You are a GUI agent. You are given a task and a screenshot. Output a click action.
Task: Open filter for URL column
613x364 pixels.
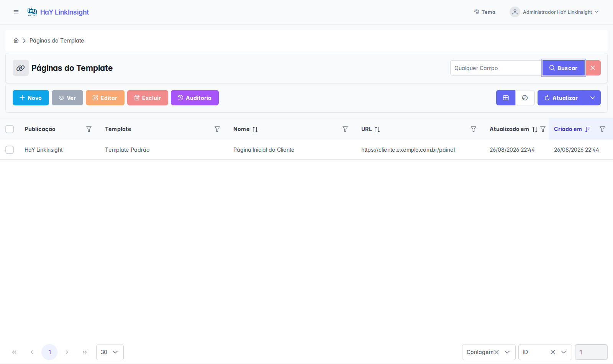[474, 129]
